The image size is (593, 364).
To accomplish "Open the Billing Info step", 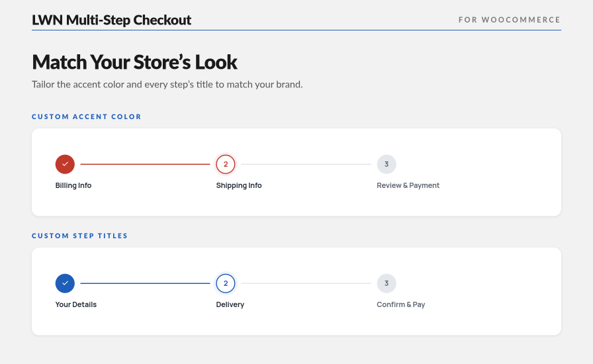I will pos(73,185).
